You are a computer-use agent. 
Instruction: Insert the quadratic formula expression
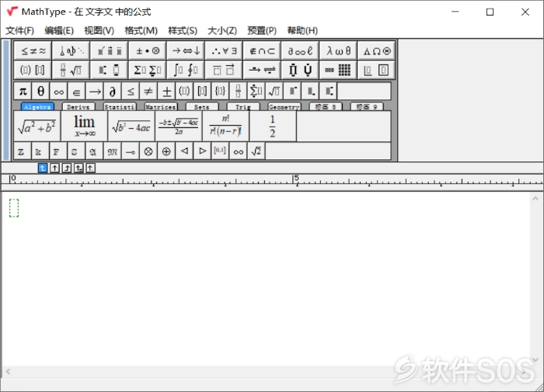click(179, 127)
